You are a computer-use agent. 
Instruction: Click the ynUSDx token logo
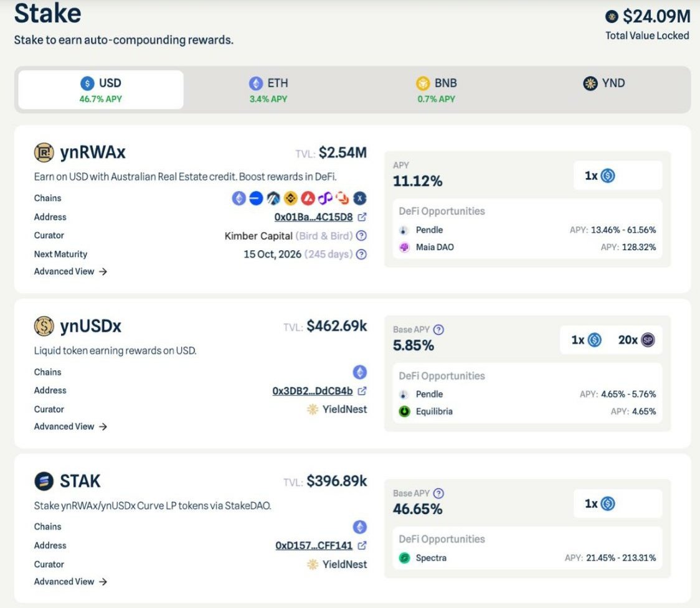coord(44,326)
